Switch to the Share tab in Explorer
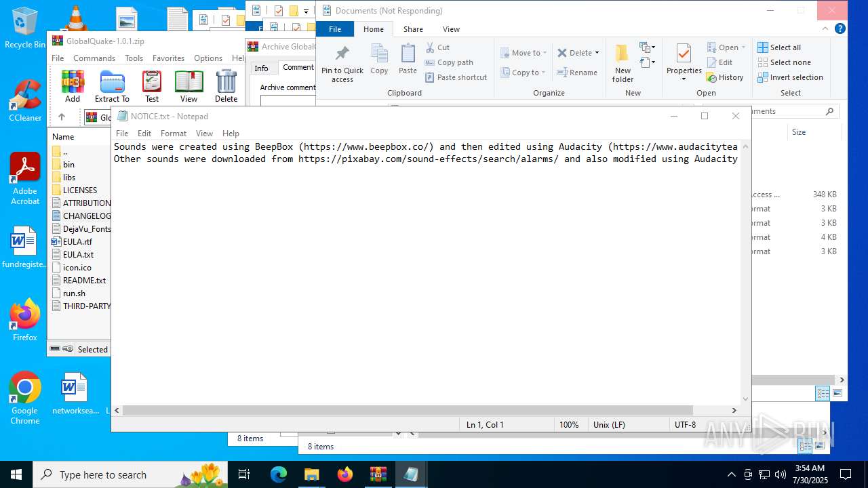 click(x=413, y=29)
